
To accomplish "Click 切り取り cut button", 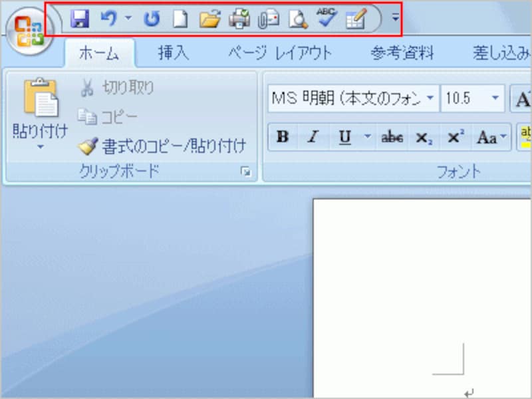I will (x=117, y=88).
